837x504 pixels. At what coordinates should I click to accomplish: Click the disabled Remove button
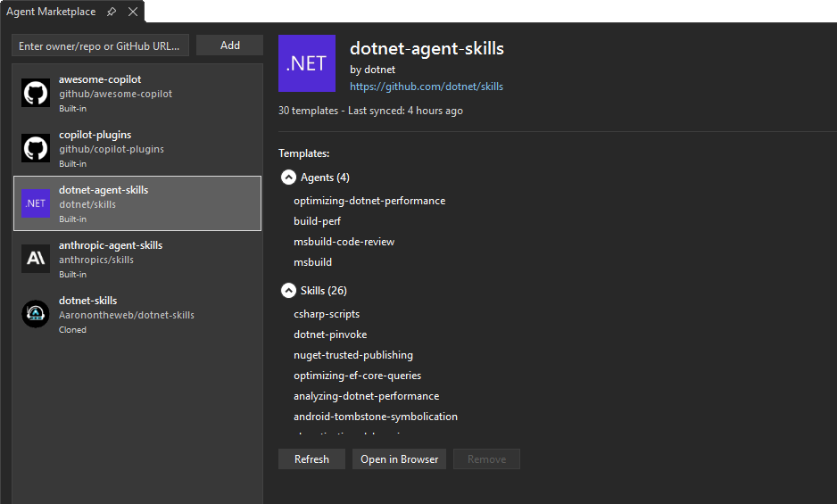pos(487,459)
